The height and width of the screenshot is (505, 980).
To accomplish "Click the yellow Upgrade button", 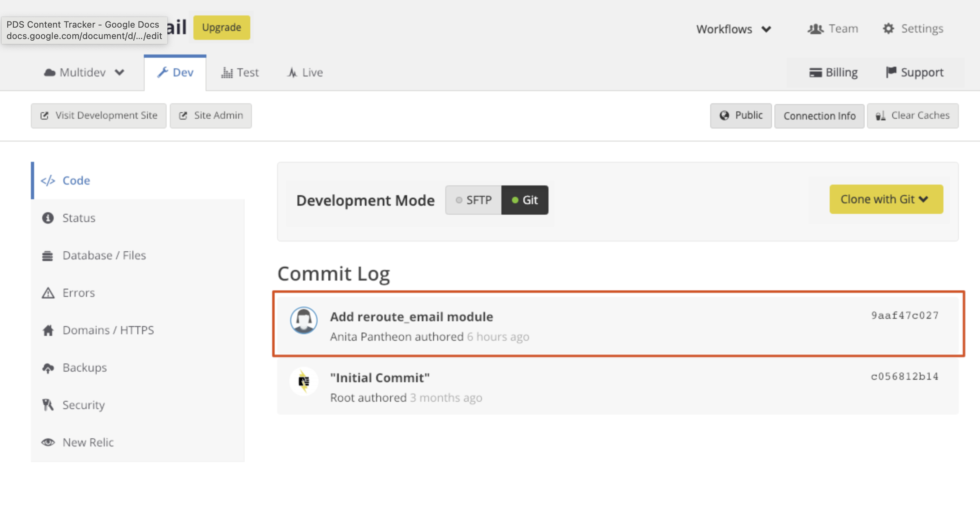I will tap(221, 27).
